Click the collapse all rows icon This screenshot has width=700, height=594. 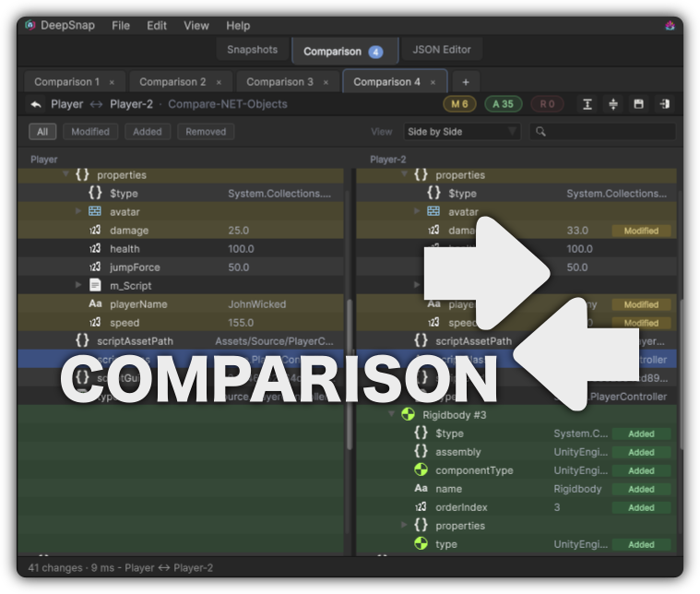[613, 104]
